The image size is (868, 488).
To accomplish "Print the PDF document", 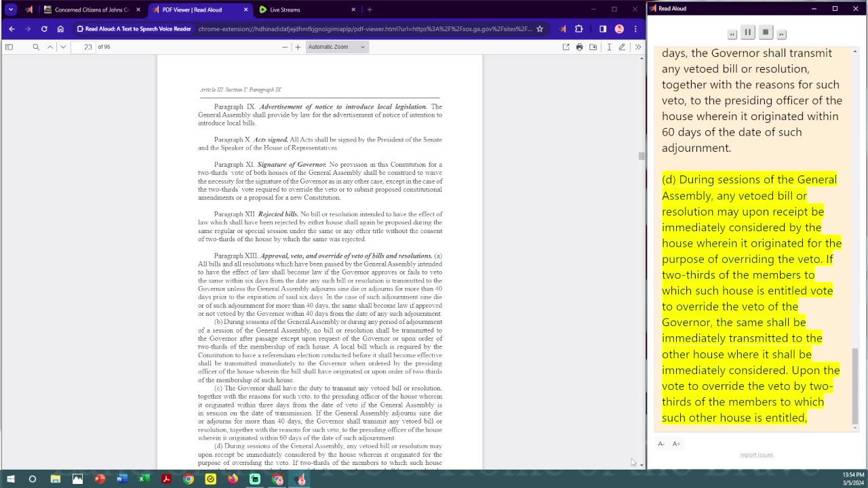I will coord(579,47).
